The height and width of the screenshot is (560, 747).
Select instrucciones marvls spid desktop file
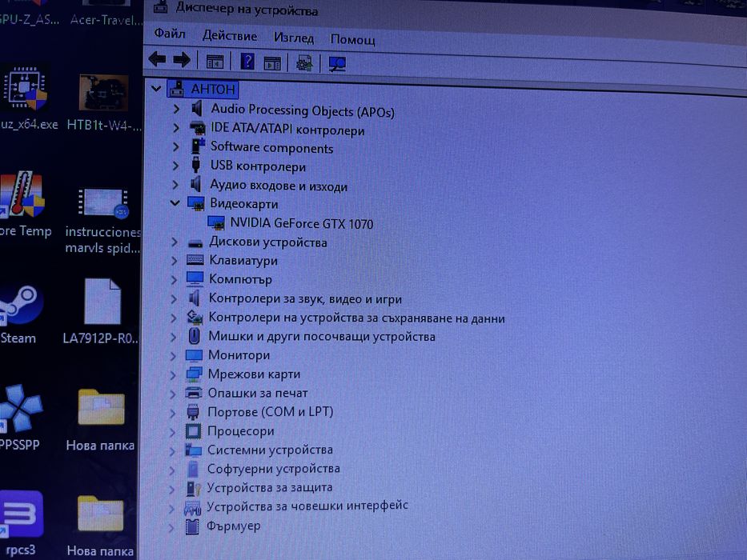102,220
